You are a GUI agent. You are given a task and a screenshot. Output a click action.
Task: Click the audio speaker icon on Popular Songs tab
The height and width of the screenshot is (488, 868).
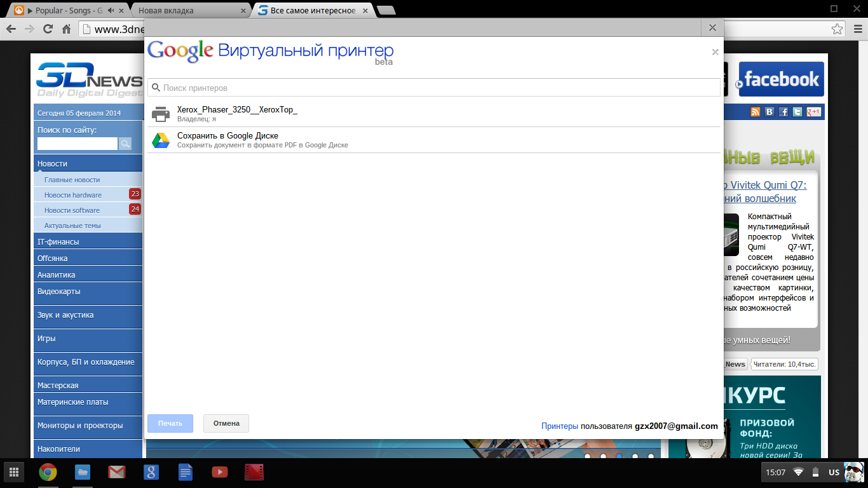point(112,10)
